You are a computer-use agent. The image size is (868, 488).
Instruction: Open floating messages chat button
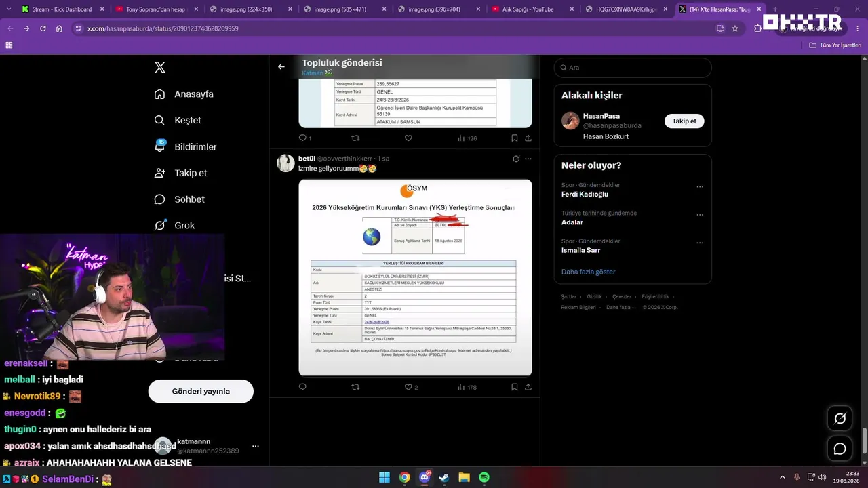(840, 449)
